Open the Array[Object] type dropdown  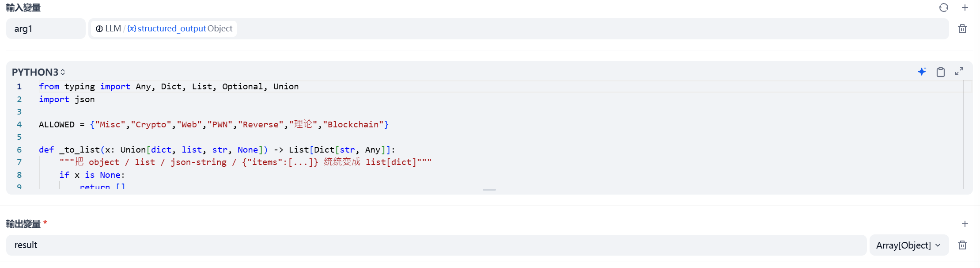click(x=909, y=245)
